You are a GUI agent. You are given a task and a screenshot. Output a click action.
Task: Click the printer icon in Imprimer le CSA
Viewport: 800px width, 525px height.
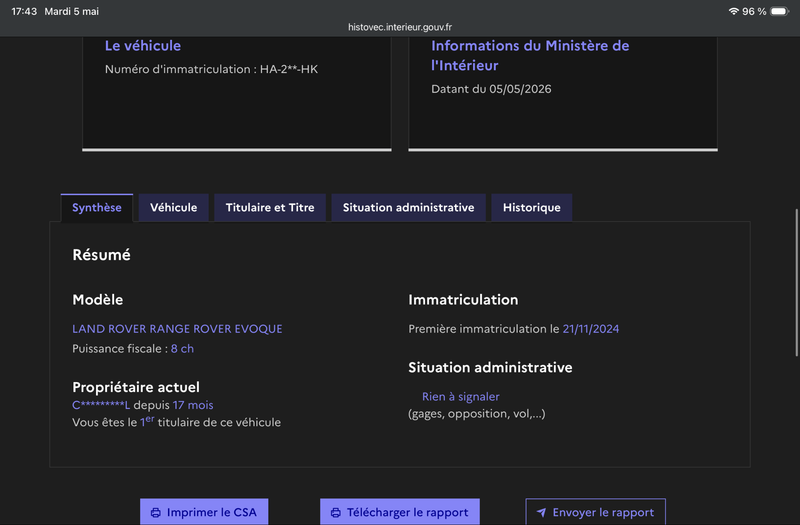point(156,512)
